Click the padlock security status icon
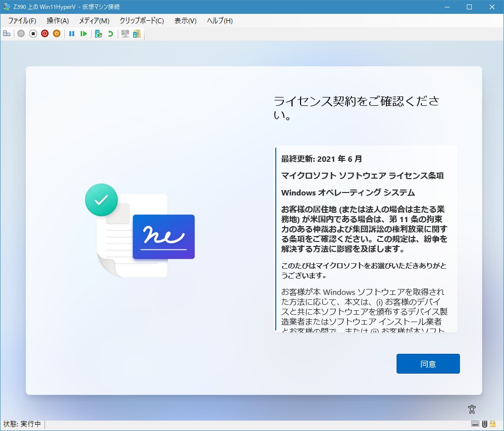This screenshot has height=431, width=504. pyautogui.click(x=493, y=424)
